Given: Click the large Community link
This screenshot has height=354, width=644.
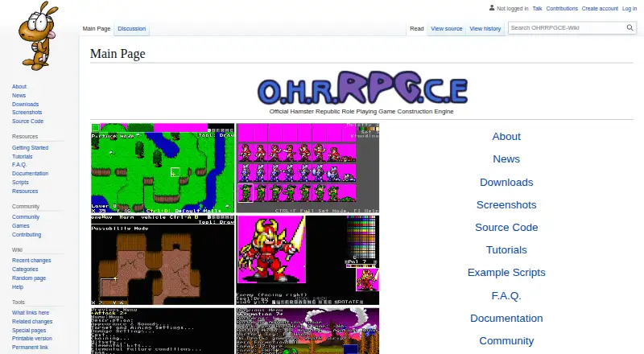Looking at the screenshot, I should tap(506, 341).
